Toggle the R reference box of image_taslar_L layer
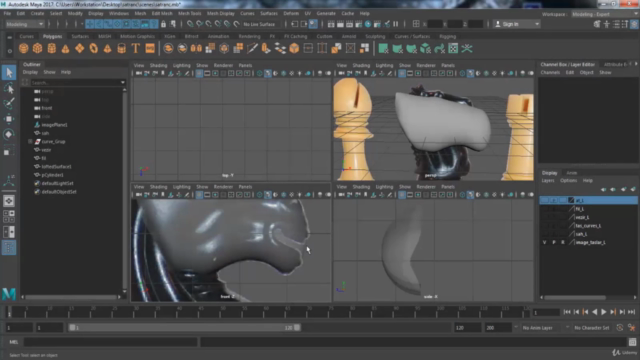The width and height of the screenshot is (640, 360). [562, 242]
